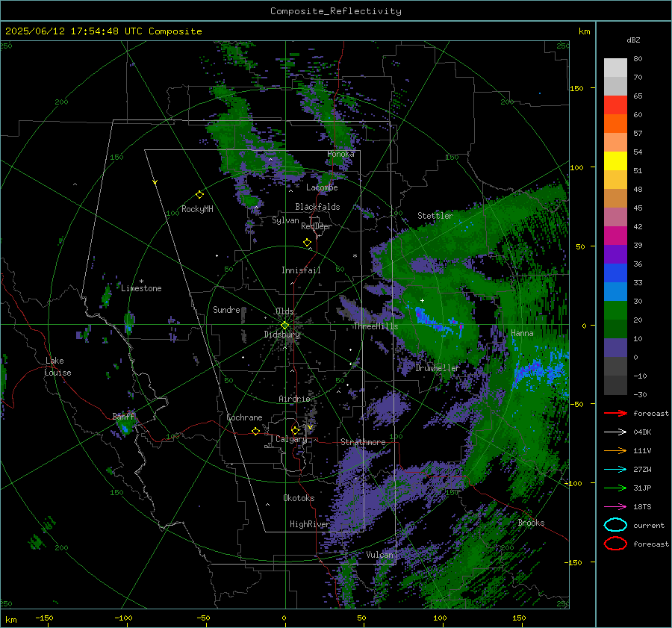Screen dimensions: 672x628
Task: Select the purple 39-36 dBZ swatch
Action: pyautogui.click(x=615, y=254)
